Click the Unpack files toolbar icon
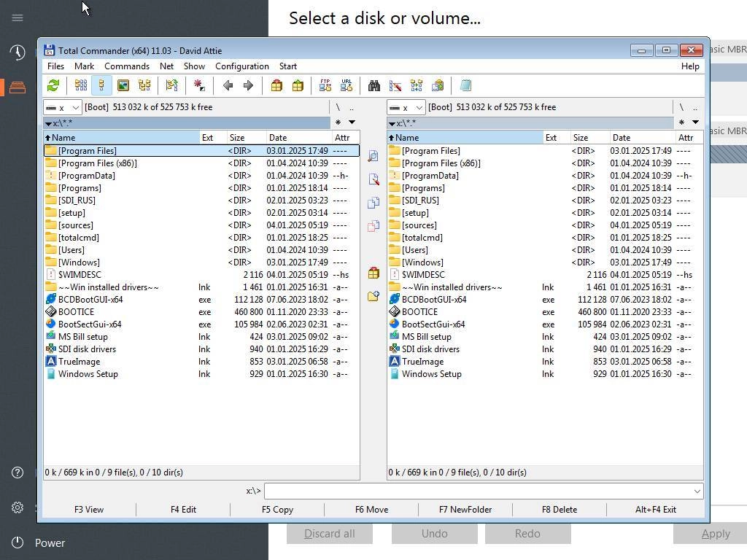 click(x=298, y=86)
